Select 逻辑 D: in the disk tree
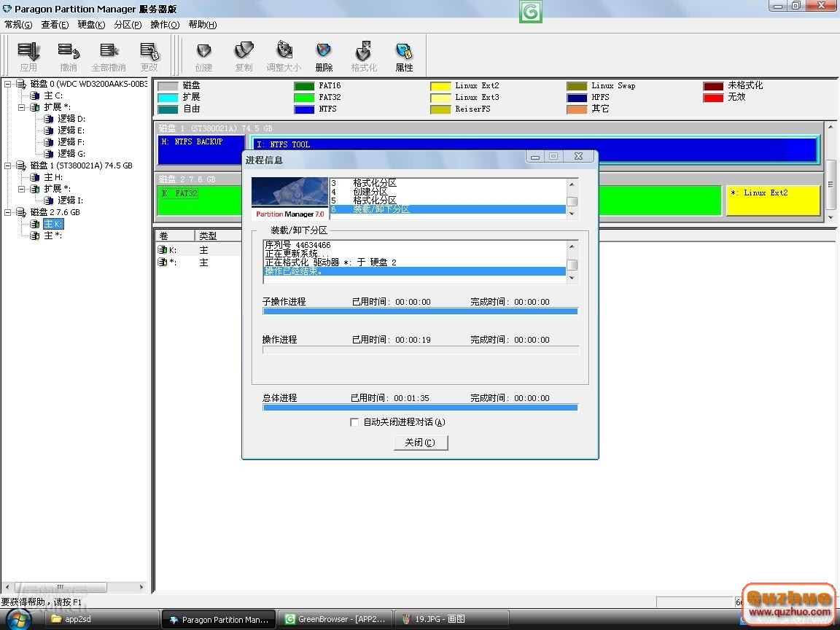The height and width of the screenshot is (630, 840). pyautogui.click(x=71, y=119)
